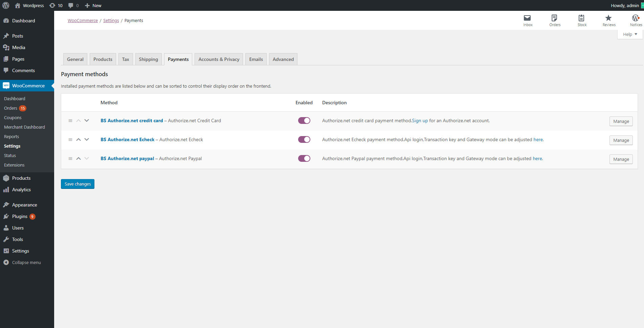Grab drag handle for Authorize.net credit card row
The height and width of the screenshot is (328, 644).
pyautogui.click(x=70, y=121)
